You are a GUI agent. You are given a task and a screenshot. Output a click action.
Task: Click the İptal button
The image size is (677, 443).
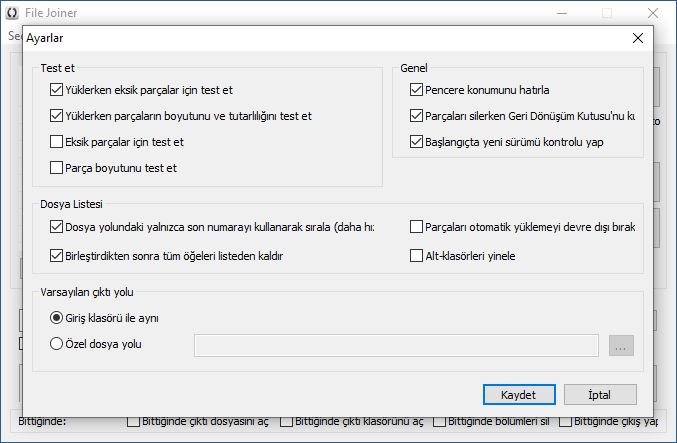(600, 395)
